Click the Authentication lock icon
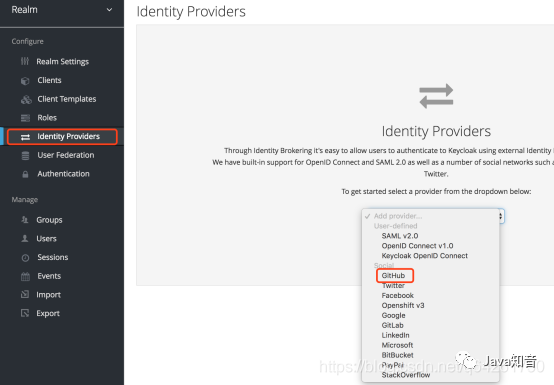 click(x=25, y=174)
